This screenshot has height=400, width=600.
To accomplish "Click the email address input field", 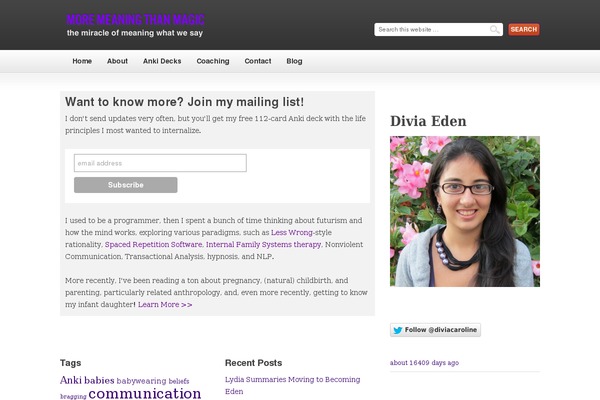I will coord(160,163).
